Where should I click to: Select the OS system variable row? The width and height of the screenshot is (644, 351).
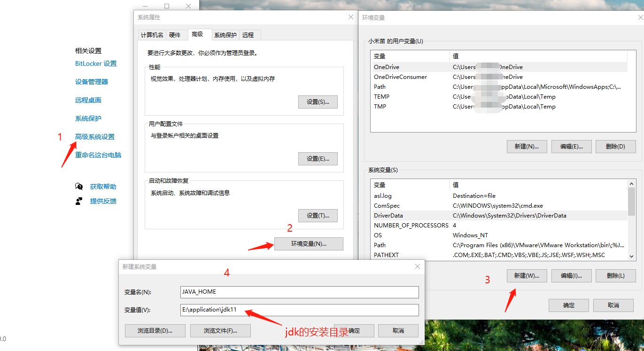[500, 235]
